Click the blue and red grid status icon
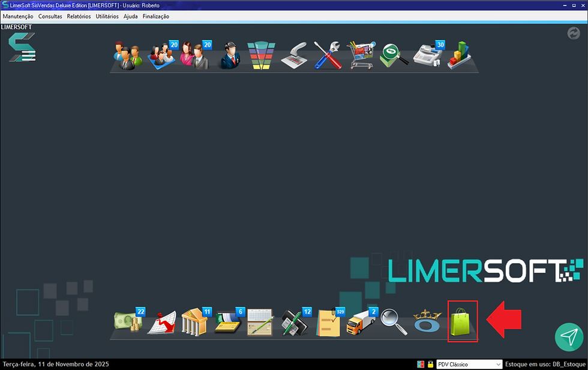The width and height of the screenshot is (588, 370). [x=421, y=364]
